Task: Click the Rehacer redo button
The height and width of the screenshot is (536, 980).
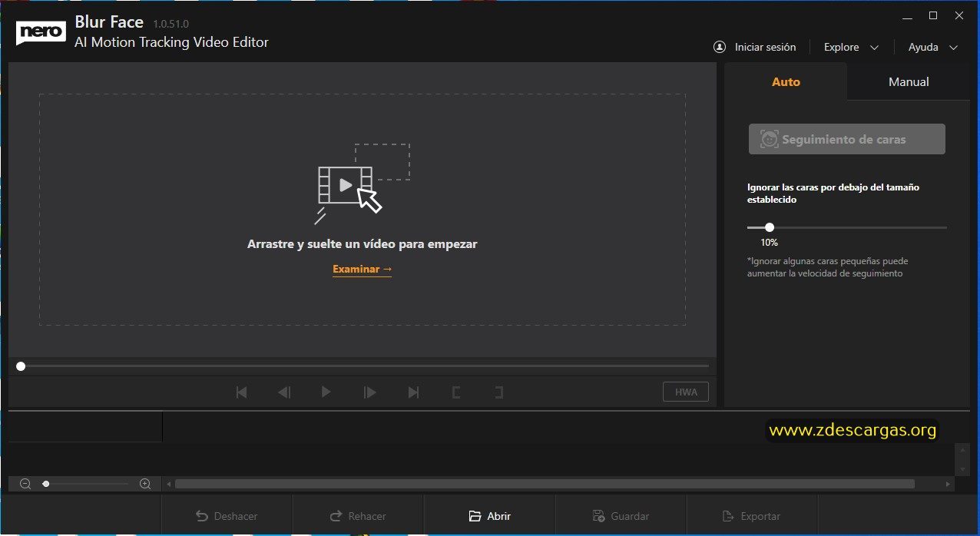Action: tap(358, 516)
